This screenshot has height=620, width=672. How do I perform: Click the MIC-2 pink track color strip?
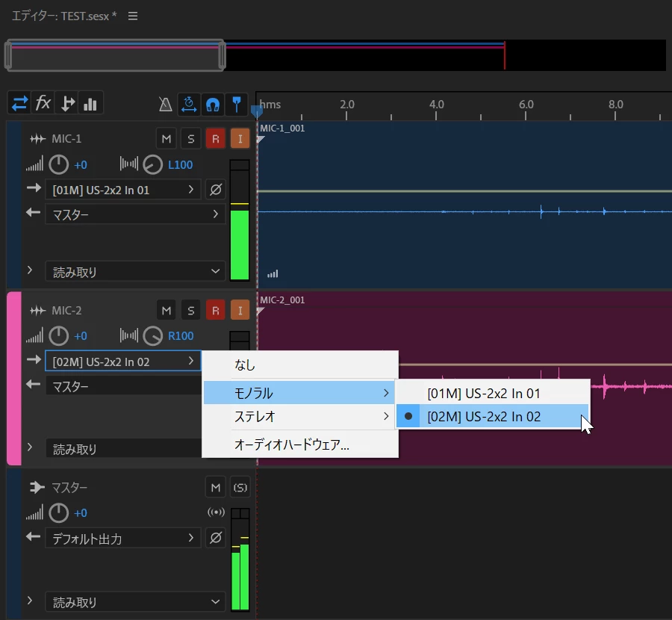click(x=14, y=379)
